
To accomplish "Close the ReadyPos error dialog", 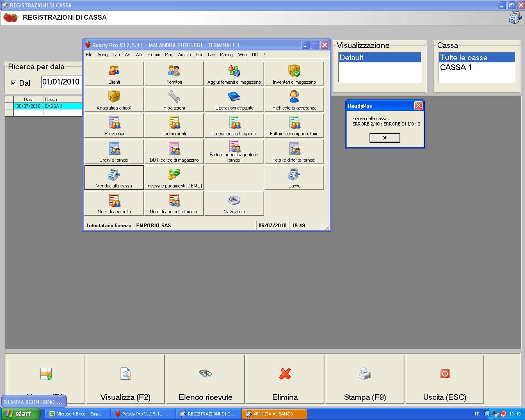I will 418,106.
